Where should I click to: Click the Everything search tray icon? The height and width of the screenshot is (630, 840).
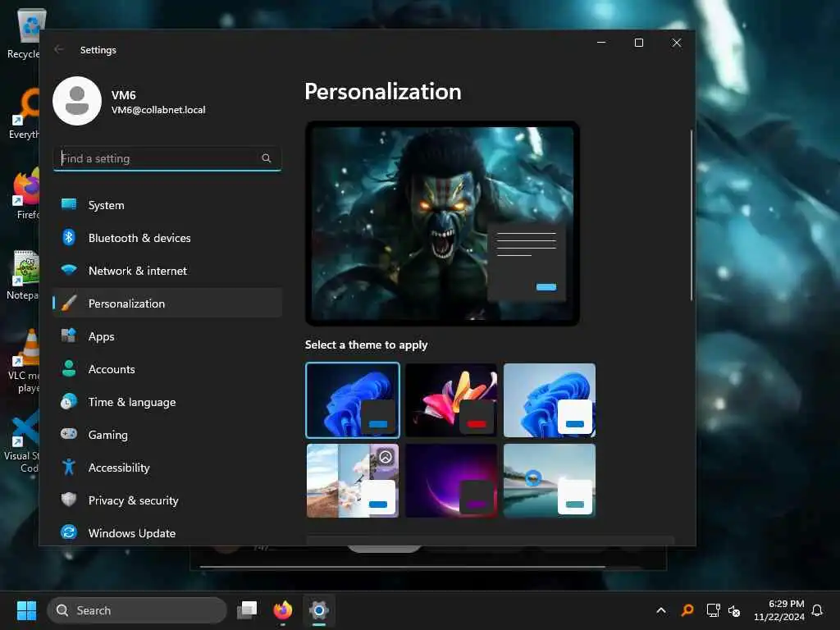click(687, 610)
